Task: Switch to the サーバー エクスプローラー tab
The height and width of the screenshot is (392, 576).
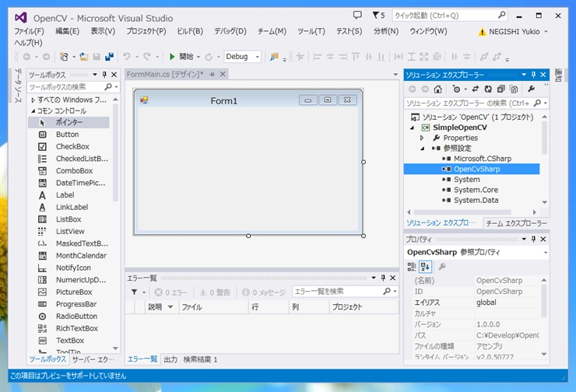Action: [x=93, y=359]
